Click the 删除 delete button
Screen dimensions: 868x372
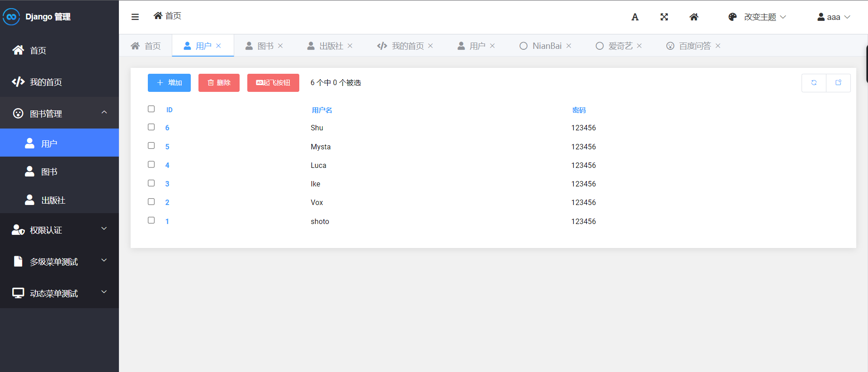point(219,83)
